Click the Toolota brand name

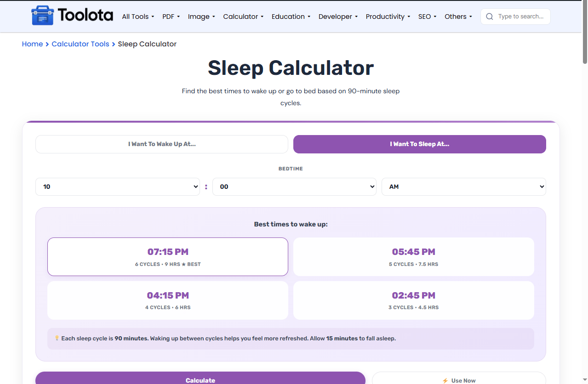click(x=86, y=16)
